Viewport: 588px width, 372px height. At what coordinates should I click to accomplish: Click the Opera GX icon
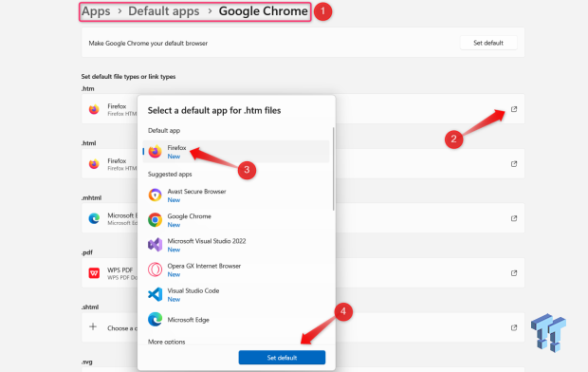[155, 270]
